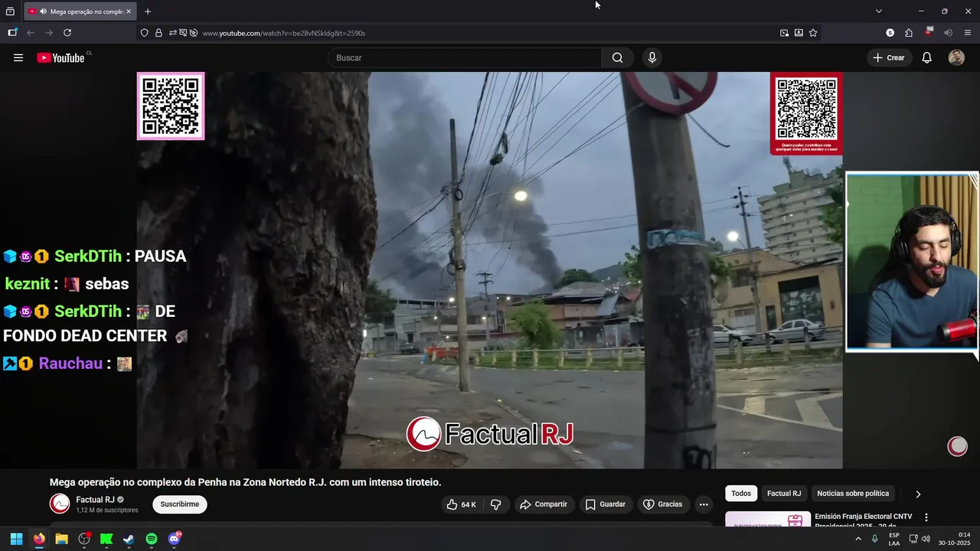Open the YouTube guide hamburger menu
Image resolution: width=980 pixels, height=551 pixels.
pyautogui.click(x=18, y=57)
